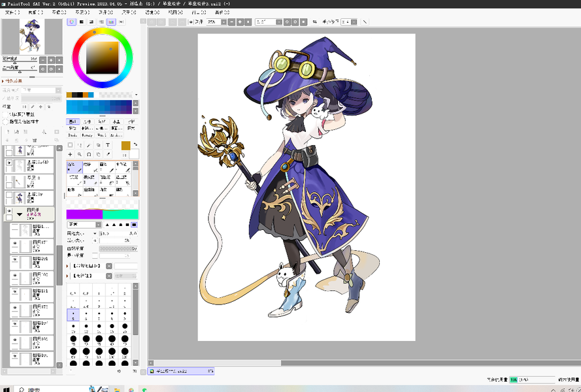Image resolution: width=581 pixels, height=392 pixels.
Task: Open the 选择 (Select) menu
Action: (x=106, y=12)
